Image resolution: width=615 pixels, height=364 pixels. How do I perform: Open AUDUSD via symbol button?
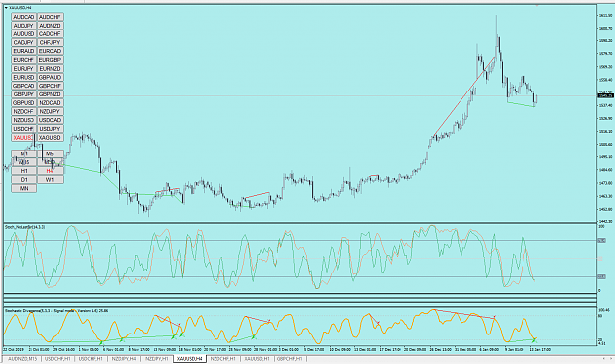[24, 33]
